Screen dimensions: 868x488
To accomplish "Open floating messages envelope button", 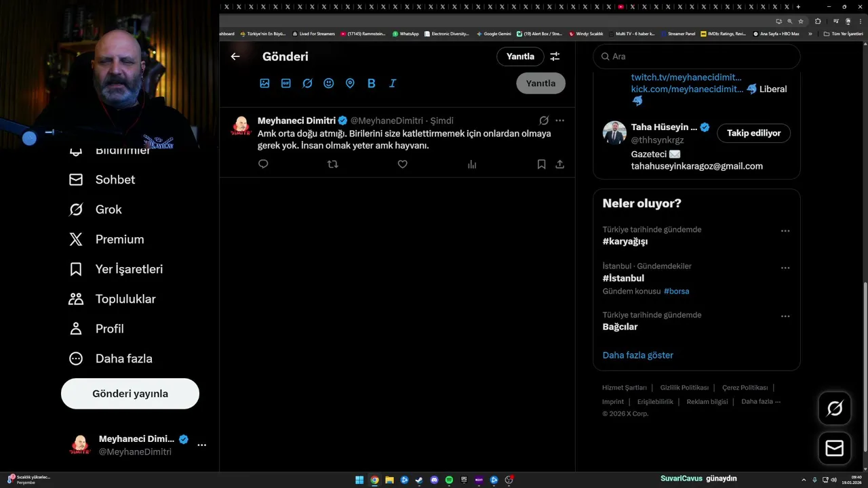I will [835, 449].
